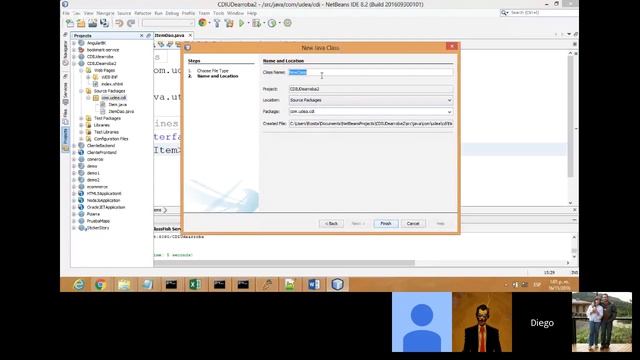Select the ClienteBackend project
640x360 pixels.
[x=101, y=145]
